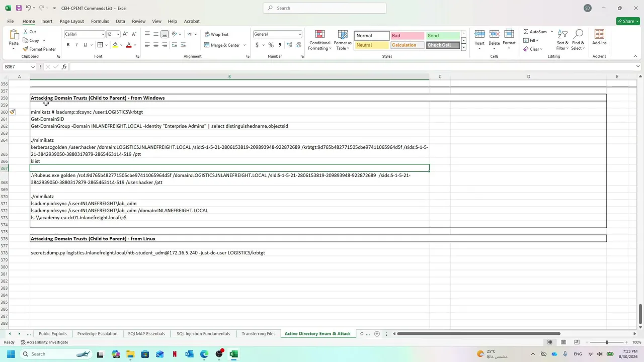The width and height of the screenshot is (644, 362).
Task: Select the SQLMAP Essentials sheet tab
Action: coord(146,334)
